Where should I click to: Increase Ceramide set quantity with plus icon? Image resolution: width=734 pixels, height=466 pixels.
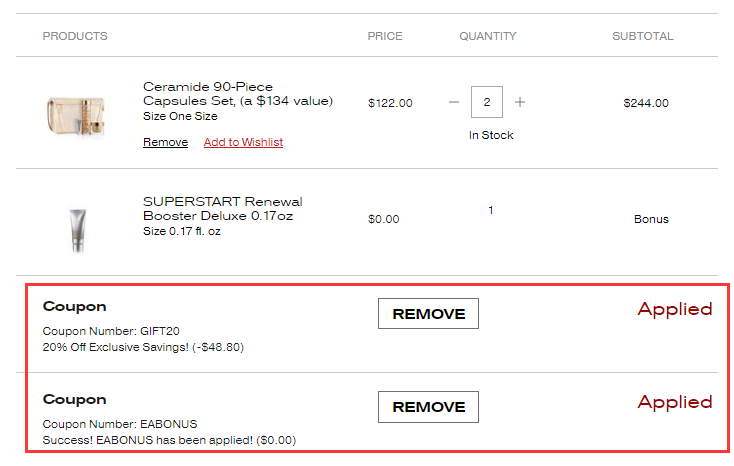(x=520, y=102)
